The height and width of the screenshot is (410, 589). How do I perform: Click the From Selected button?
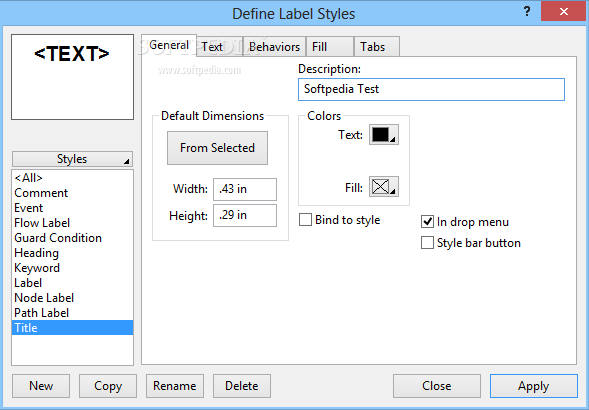(217, 148)
